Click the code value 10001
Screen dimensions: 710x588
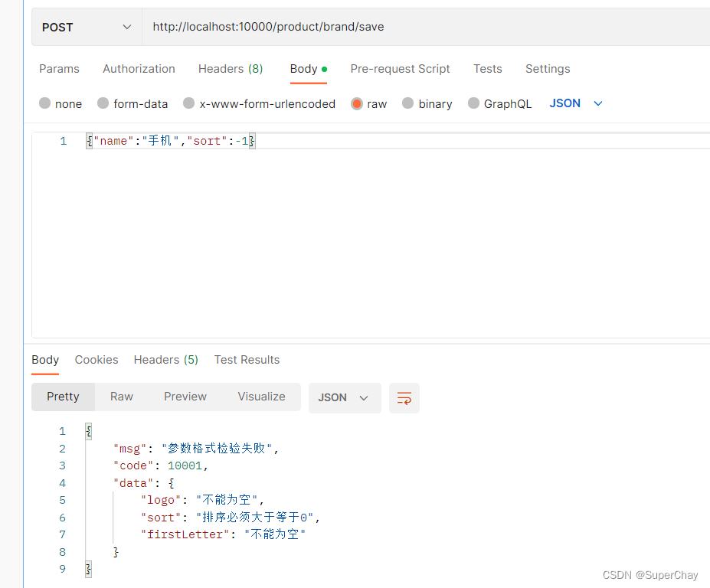185,465
